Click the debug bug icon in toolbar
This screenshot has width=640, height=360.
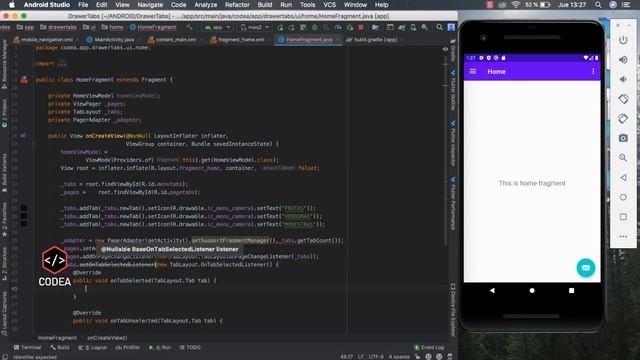[x=315, y=27]
